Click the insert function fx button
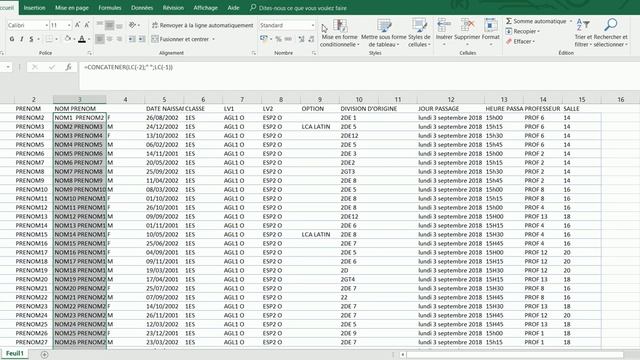Viewport: 640px width, 360px height. pyautogui.click(x=69, y=67)
